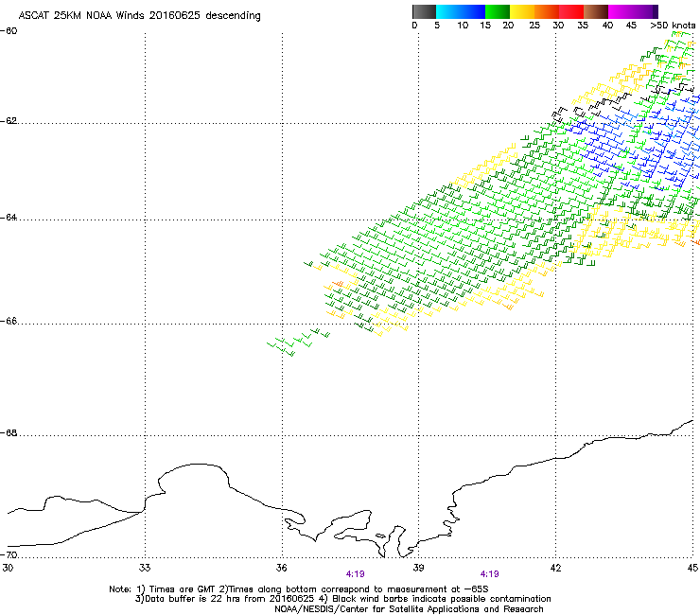The image size is (700, 615).
Task: Select the yellow 20-25 knots legend swatch
Action: tap(522, 11)
